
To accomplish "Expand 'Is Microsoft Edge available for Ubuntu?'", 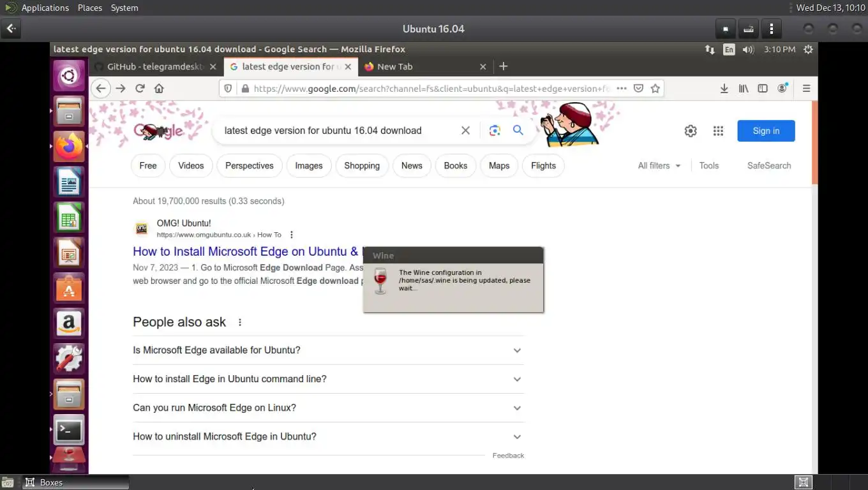I will [328, 350].
